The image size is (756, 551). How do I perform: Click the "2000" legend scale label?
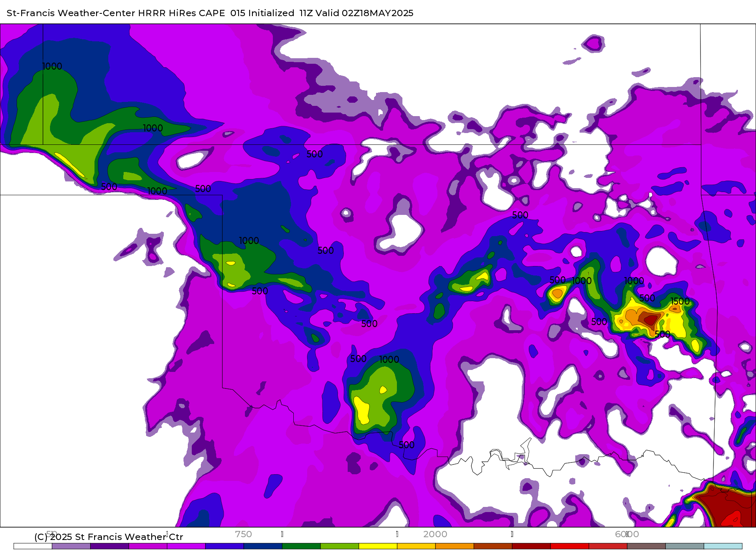pyautogui.click(x=435, y=534)
